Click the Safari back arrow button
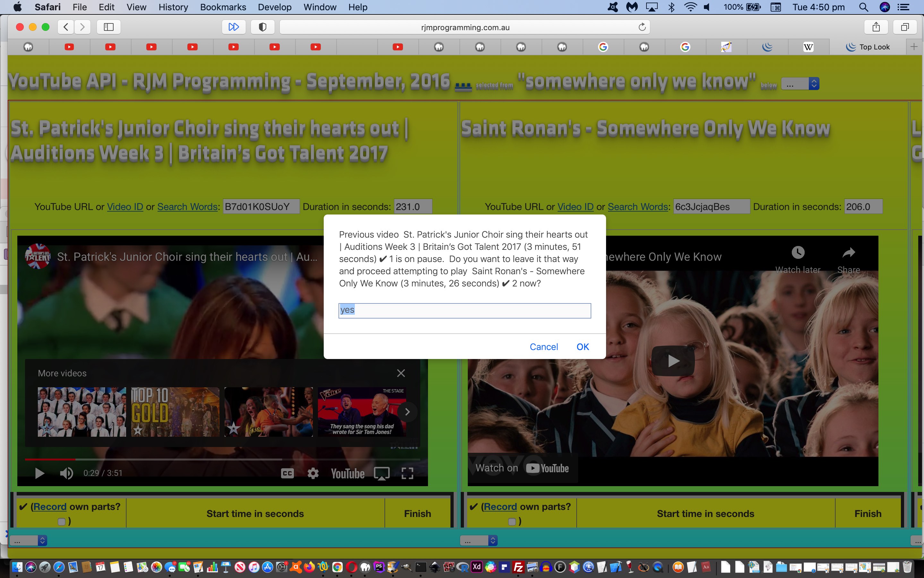 (x=66, y=27)
